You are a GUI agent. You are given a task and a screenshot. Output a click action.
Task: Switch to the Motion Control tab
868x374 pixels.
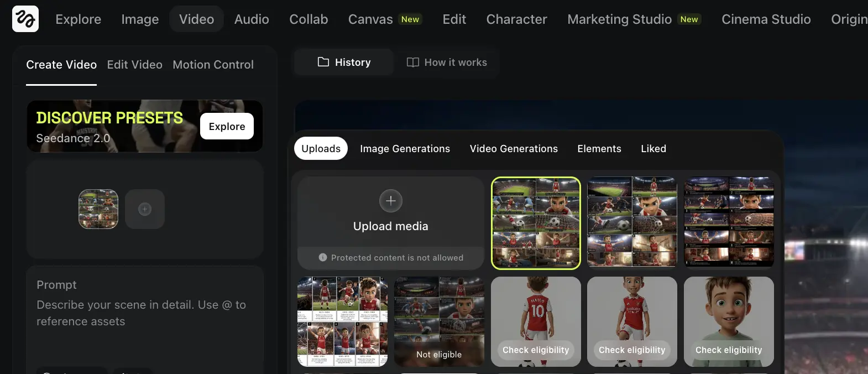click(x=213, y=65)
